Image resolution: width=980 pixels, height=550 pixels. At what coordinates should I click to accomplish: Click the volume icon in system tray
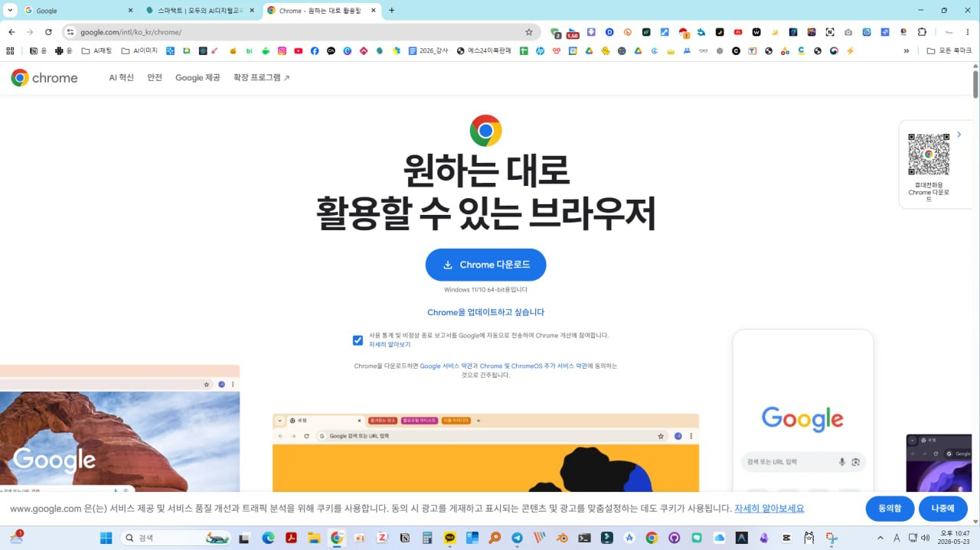[x=925, y=538]
